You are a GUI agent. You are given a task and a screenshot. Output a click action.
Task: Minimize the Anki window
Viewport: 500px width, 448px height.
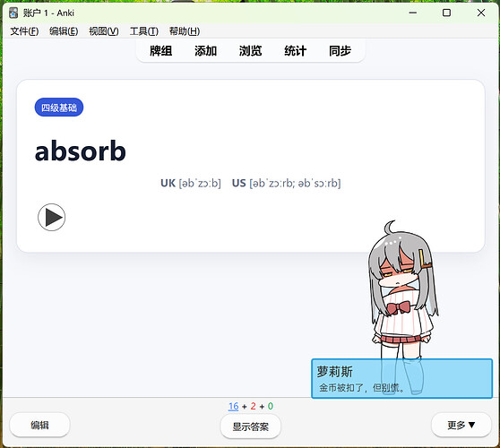point(413,13)
